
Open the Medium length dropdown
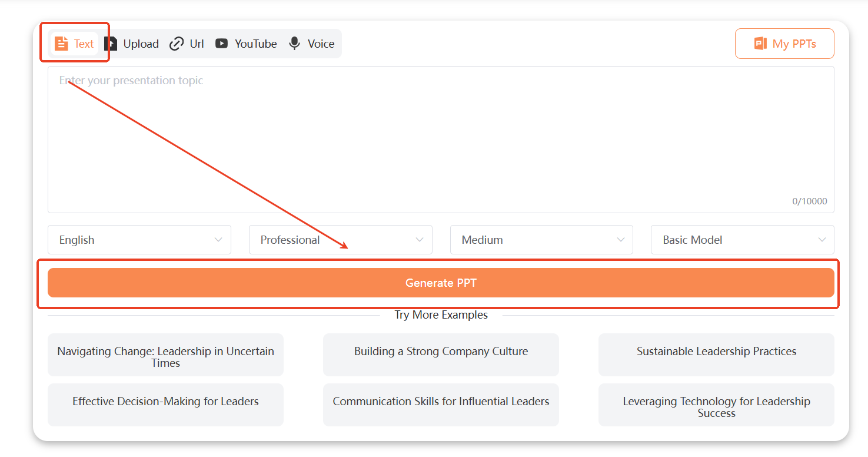click(541, 240)
